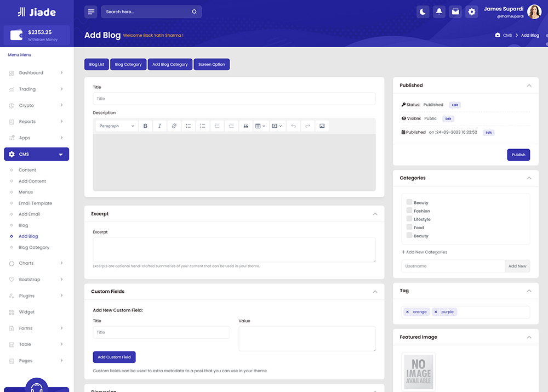Collapse the Published panel

click(529, 86)
